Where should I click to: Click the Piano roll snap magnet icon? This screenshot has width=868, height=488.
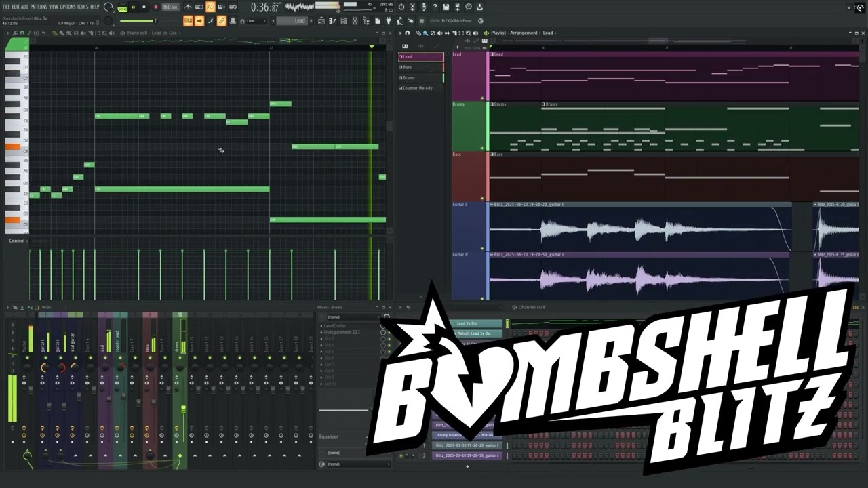pos(22,33)
